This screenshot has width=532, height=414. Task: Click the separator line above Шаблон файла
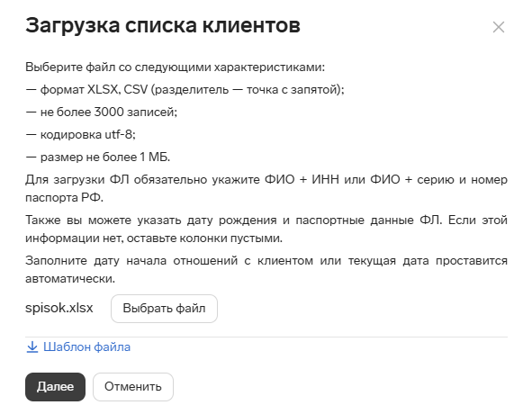(266, 337)
